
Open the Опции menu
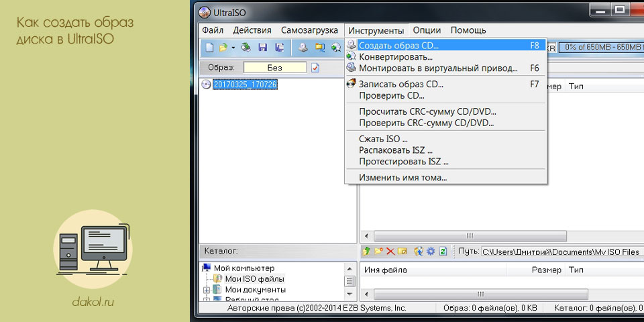coord(427,30)
